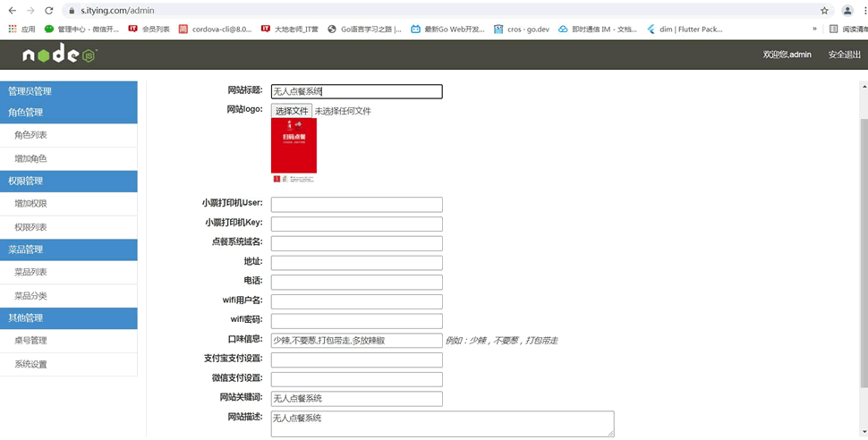868x440 pixels.
Task: Click the 口味信息 input field
Action: click(x=356, y=341)
